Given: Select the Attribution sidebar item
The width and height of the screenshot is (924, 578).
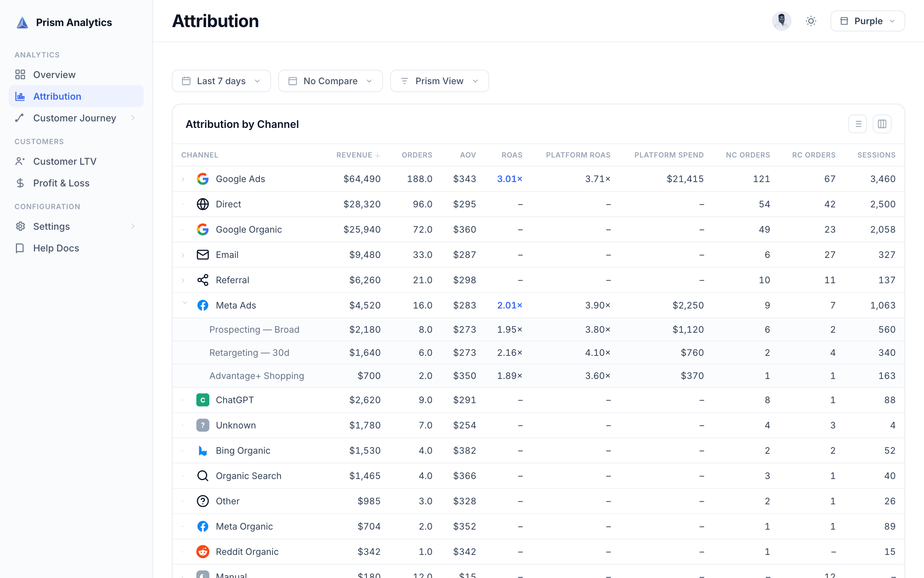Looking at the screenshot, I should click(x=76, y=96).
